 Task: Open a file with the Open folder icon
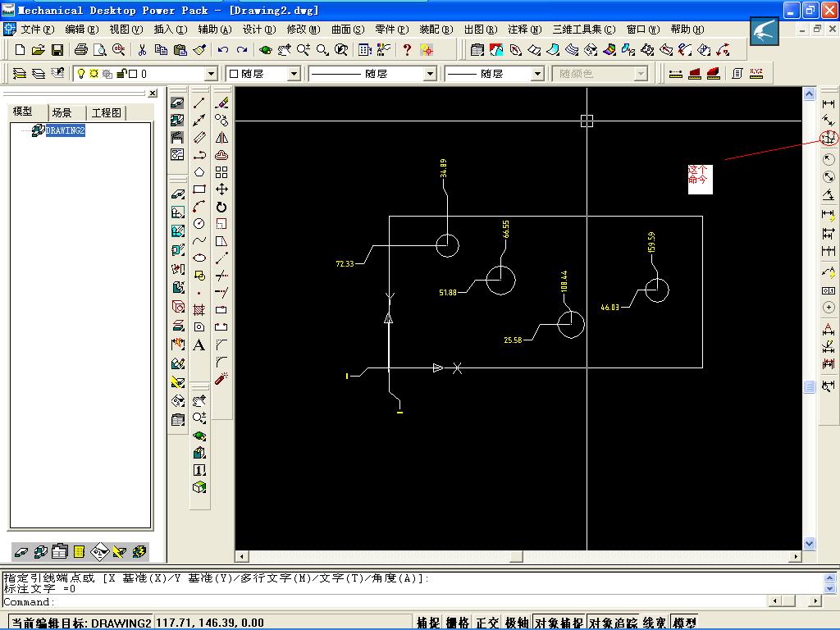pyautogui.click(x=38, y=50)
